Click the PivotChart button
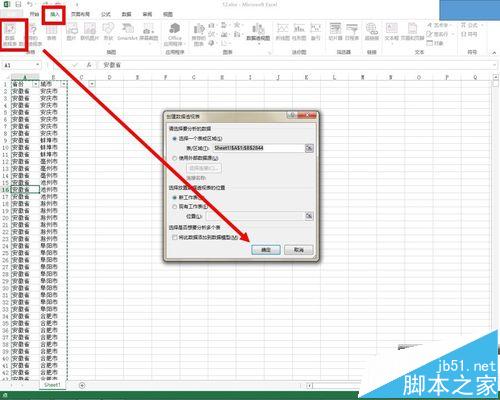500x400 pixels. [258, 33]
